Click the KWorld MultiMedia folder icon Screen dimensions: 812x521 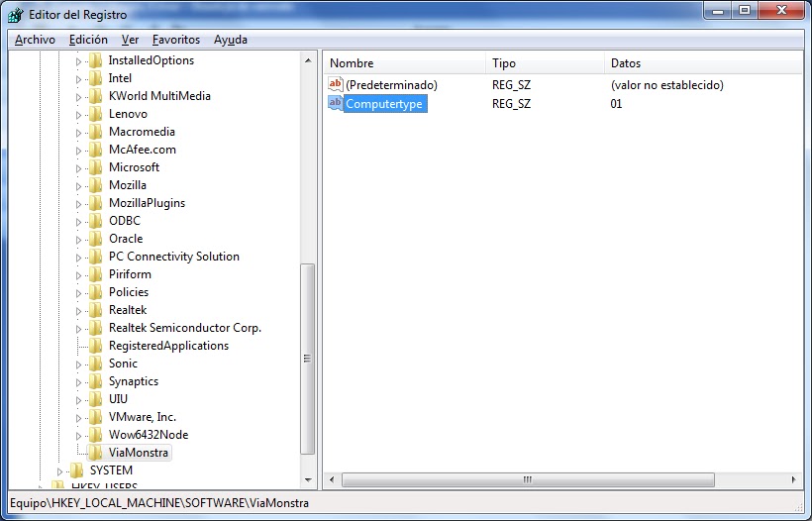point(95,96)
